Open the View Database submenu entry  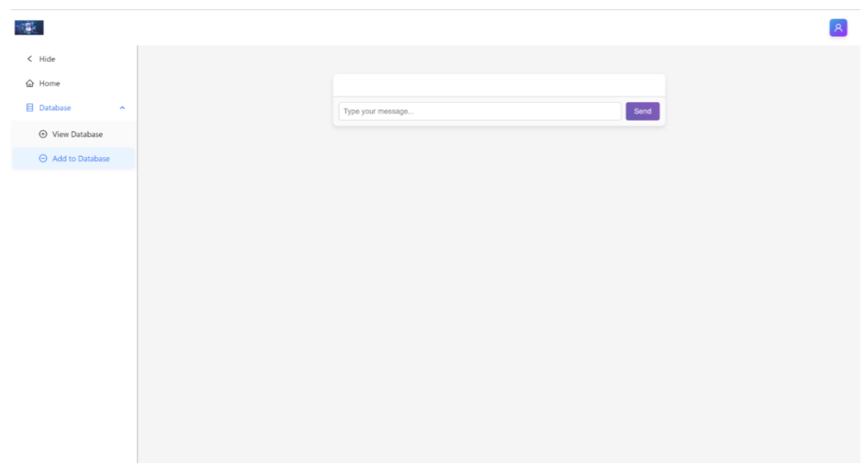click(x=78, y=134)
